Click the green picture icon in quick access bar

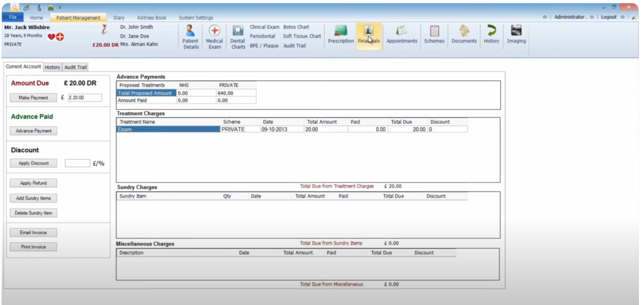(50, 8)
